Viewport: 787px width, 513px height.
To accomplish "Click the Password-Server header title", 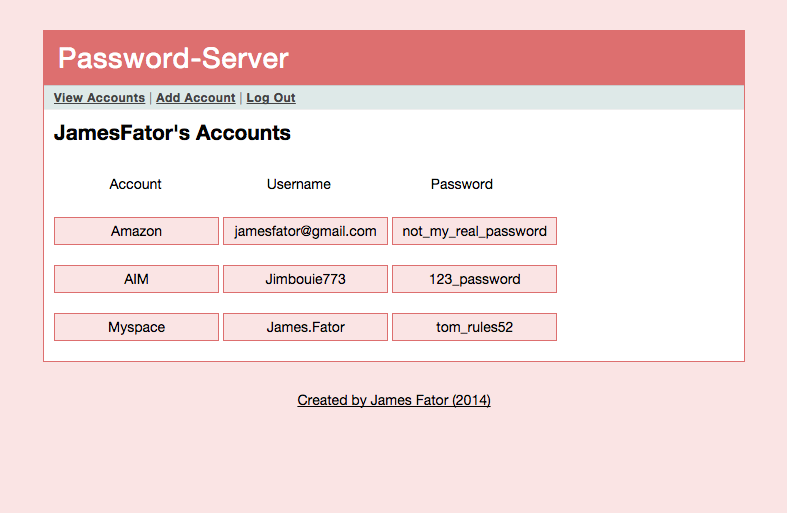I will click(173, 58).
